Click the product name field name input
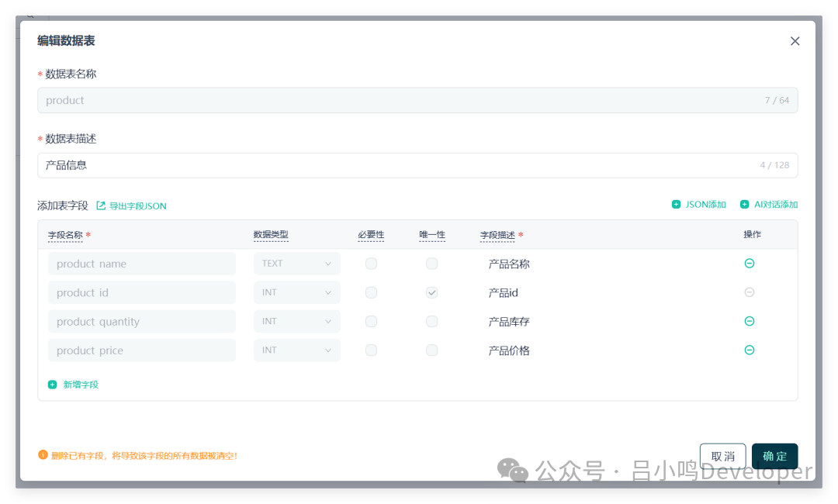 [142, 263]
